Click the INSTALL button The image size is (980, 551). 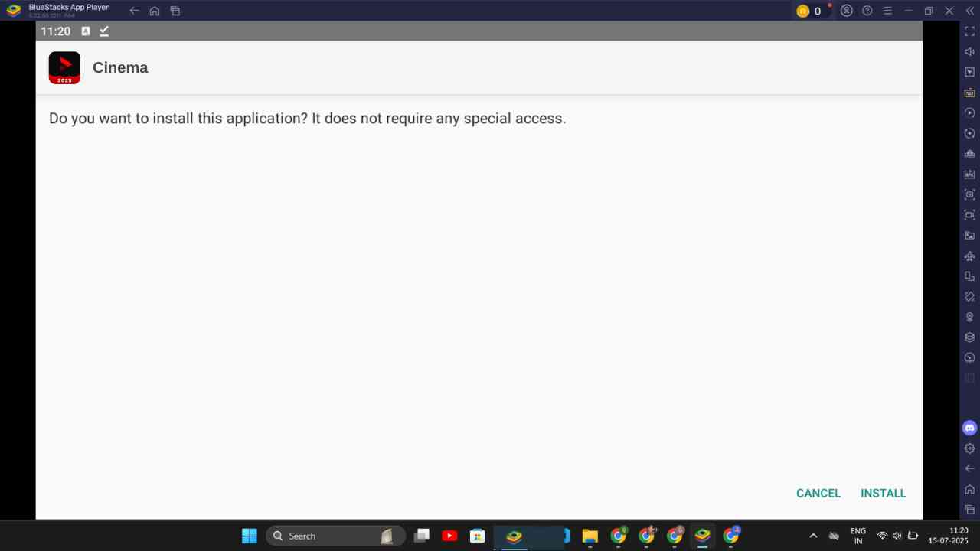click(x=883, y=494)
